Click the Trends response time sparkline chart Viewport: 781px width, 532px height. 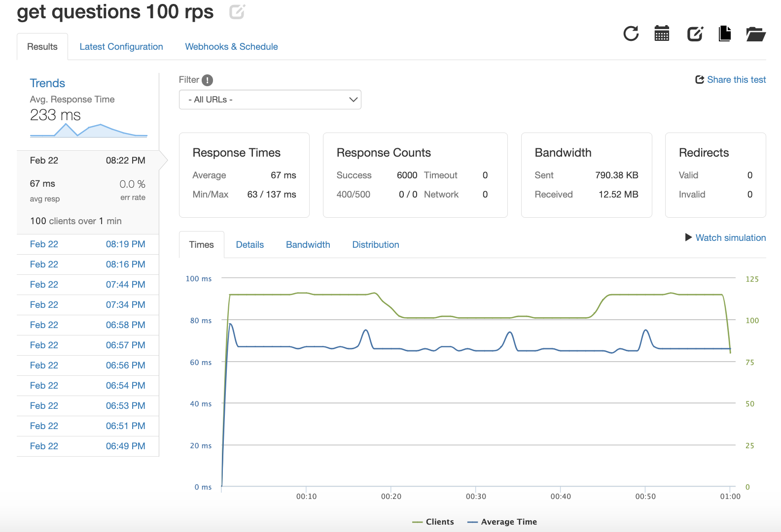[89, 130]
